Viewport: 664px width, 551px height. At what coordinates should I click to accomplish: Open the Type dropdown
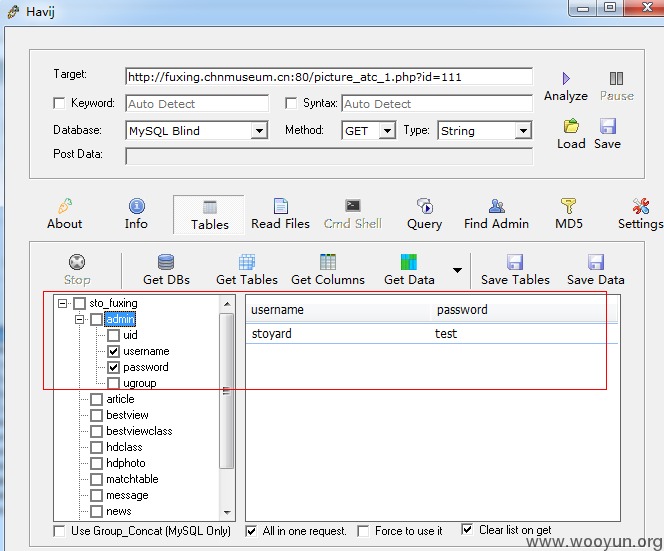(523, 130)
